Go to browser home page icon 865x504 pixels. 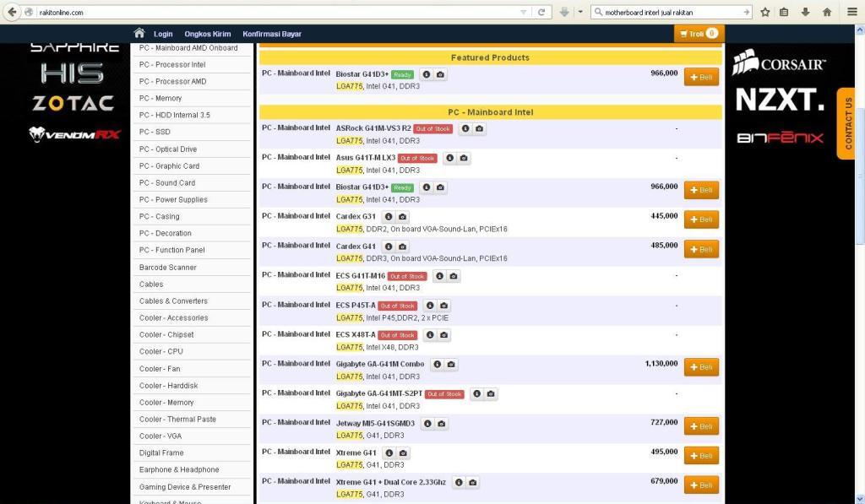[x=826, y=12]
